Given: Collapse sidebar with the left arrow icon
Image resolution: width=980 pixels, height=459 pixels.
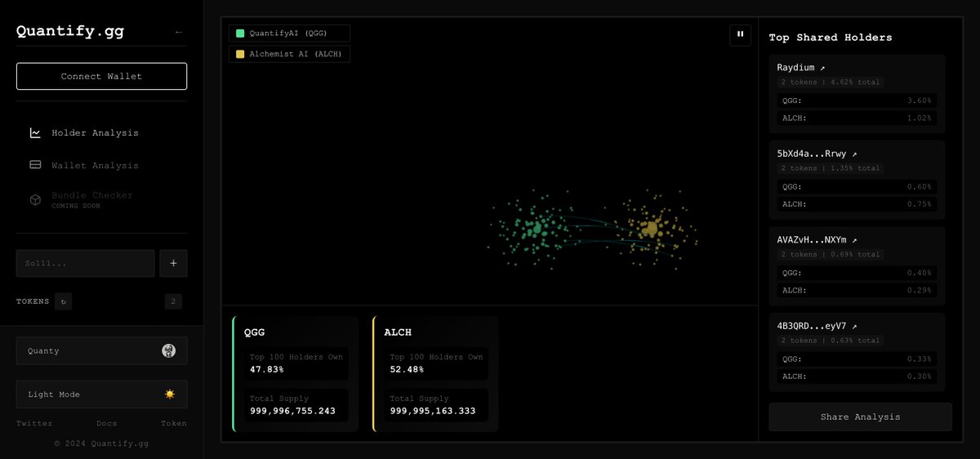Looking at the screenshot, I should [x=179, y=33].
